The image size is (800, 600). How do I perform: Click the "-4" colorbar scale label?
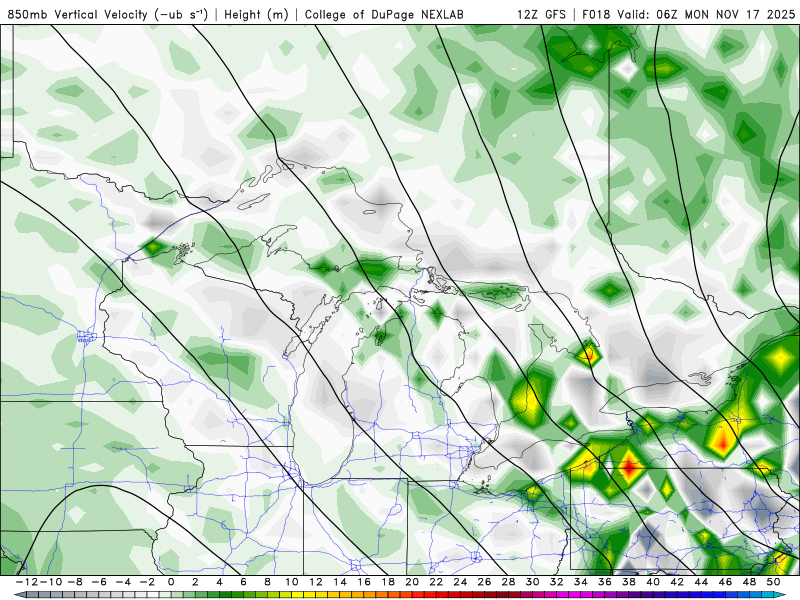click(x=123, y=582)
